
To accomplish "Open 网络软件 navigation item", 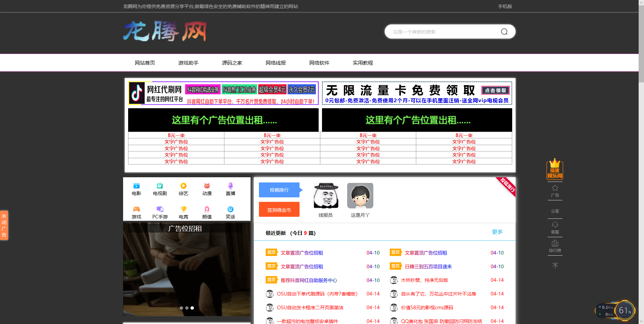I will (319, 63).
